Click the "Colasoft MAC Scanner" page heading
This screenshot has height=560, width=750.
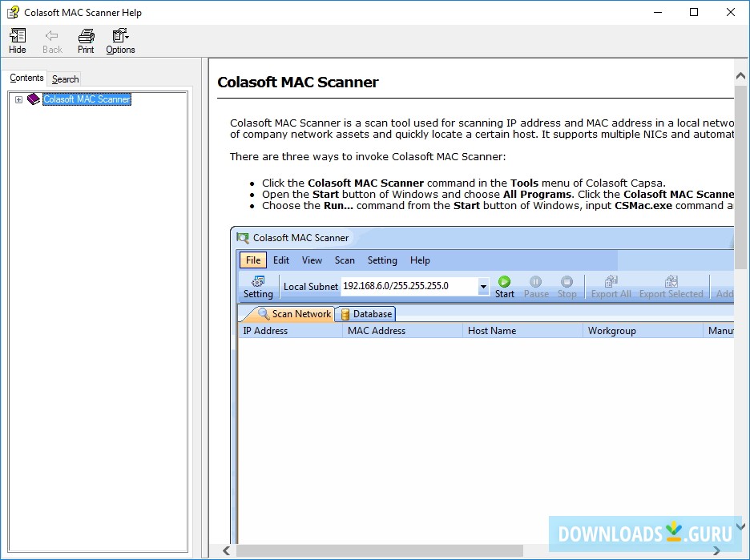point(298,83)
